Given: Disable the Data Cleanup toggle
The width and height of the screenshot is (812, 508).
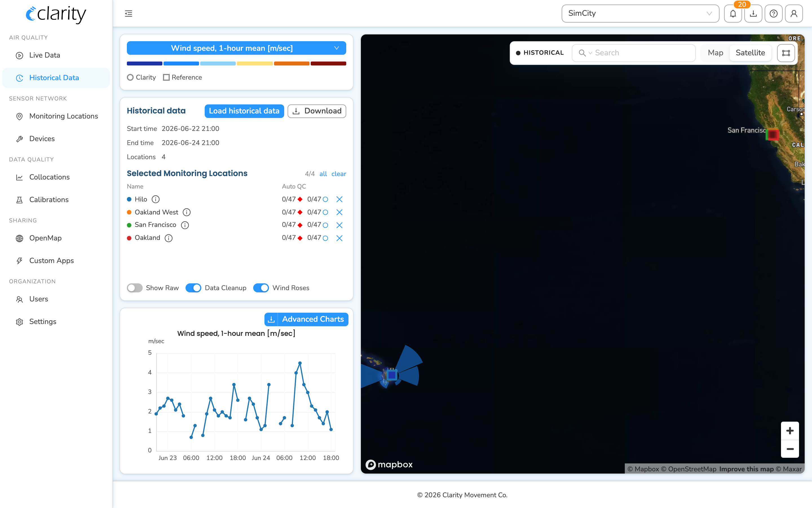Looking at the screenshot, I should (193, 288).
